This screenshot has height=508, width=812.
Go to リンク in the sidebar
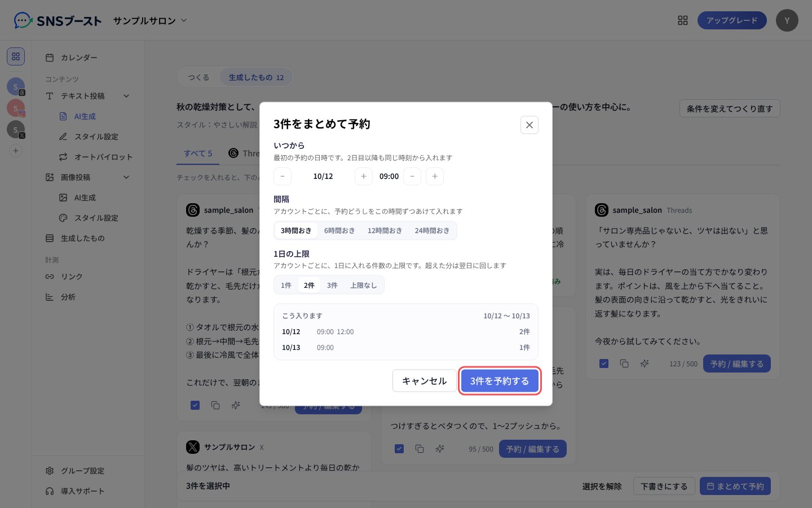pyautogui.click(x=87, y=277)
